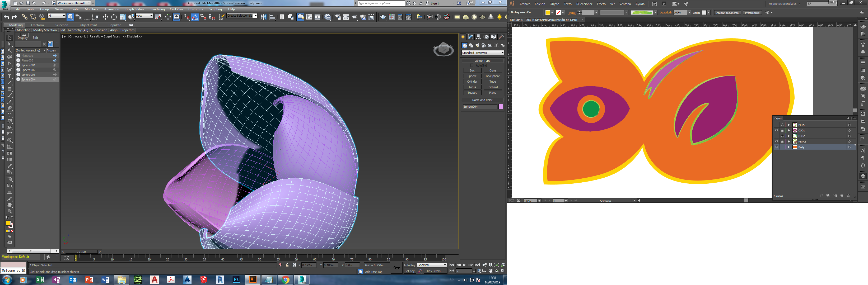This screenshot has height=285, width=868.
Task: Open the Hierarchy command panel tab
Action: 478,37
